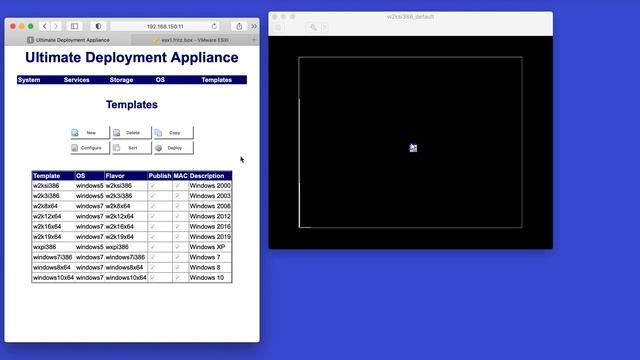Click the Deploy template button

pyautogui.click(x=173, y=148)
